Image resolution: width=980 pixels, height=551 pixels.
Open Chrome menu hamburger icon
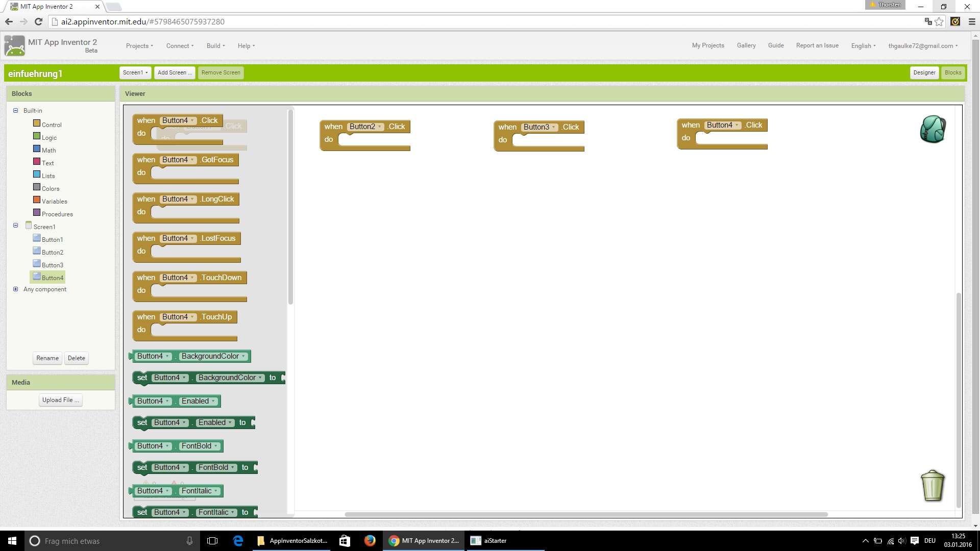972,21
